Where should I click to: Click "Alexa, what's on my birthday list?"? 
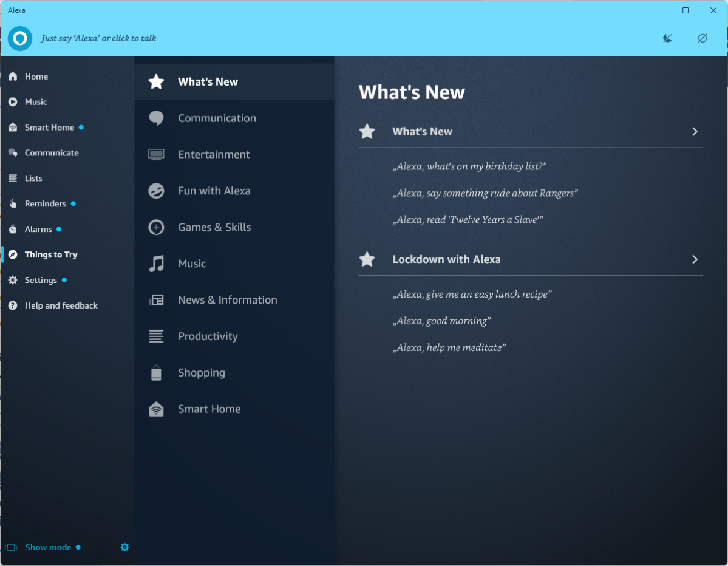[469, 166]
